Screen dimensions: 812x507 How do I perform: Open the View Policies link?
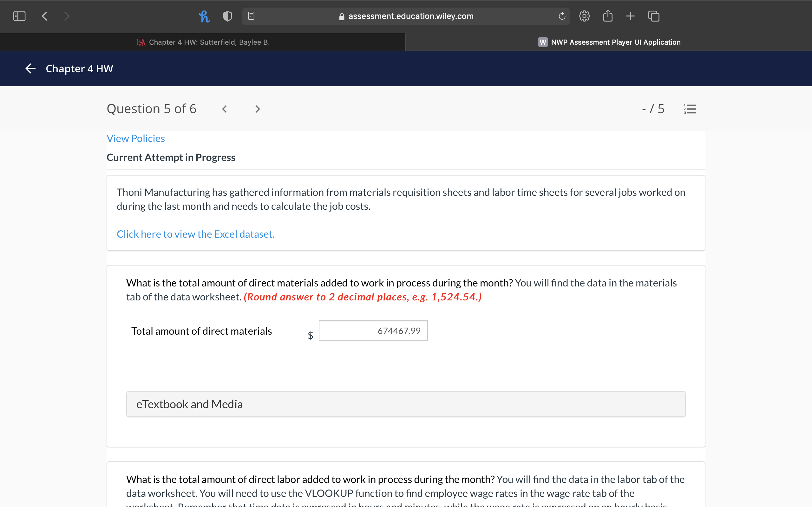tap(135, 138)
